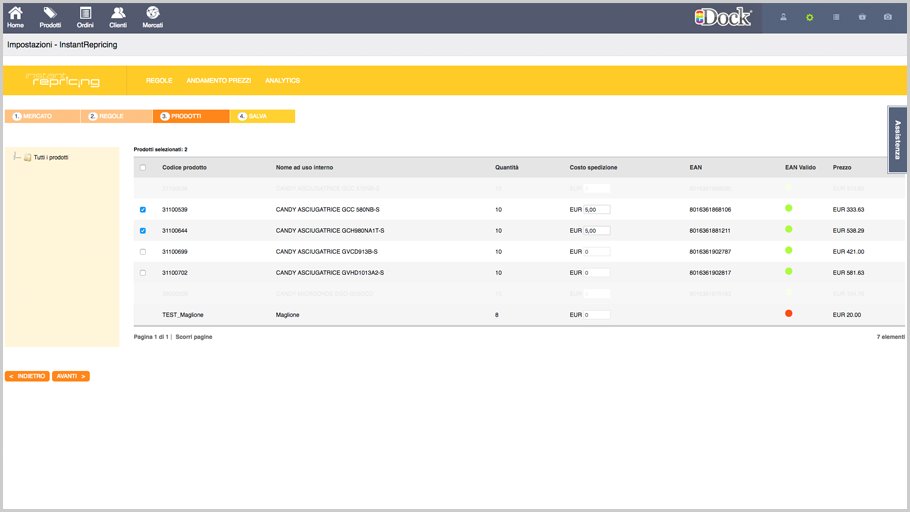Click EAN value 8016361902817
The image size is (910, 512).
pyautogui.click(x=710, y=273)
